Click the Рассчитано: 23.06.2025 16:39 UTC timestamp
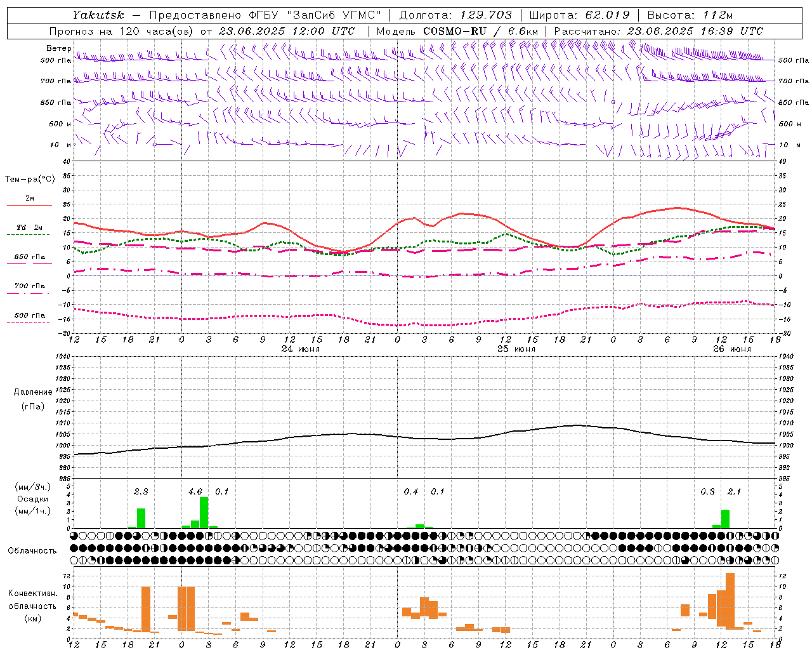Viewport: 812px width, 650px height. pyautogui.click(x=658, y=31)
